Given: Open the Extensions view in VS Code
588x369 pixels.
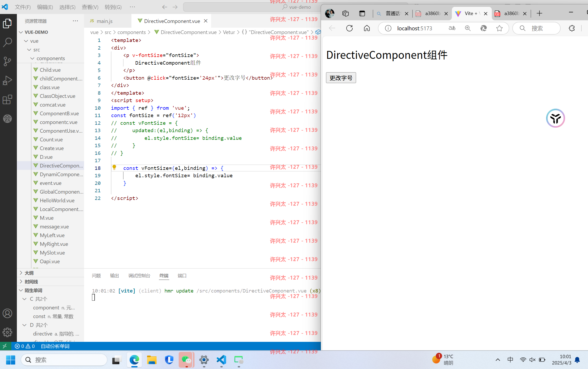Looking at the screenshot, I should click(x=7, y=99).
